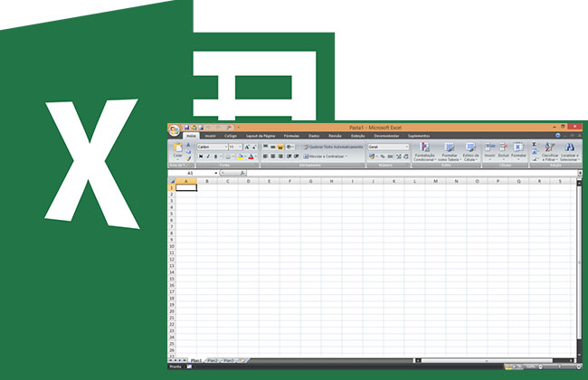Select the Plan2 sheet tab
588x380 pixels.
(213, 360)
